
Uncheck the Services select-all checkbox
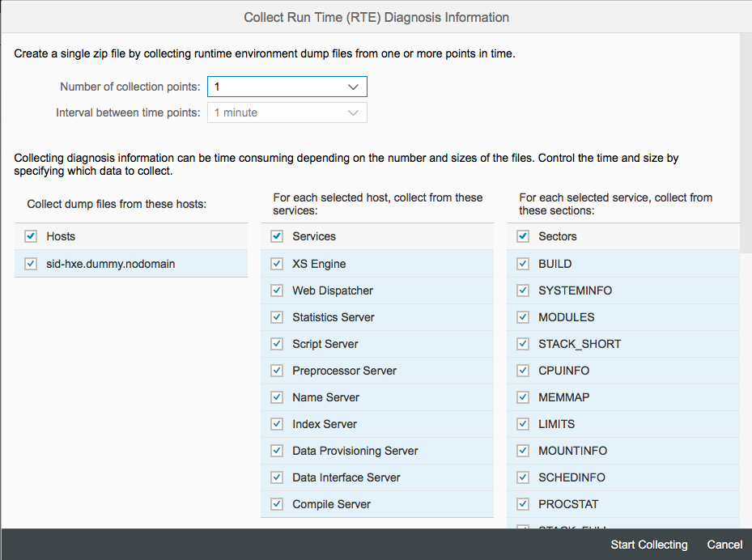pos(277,236)
